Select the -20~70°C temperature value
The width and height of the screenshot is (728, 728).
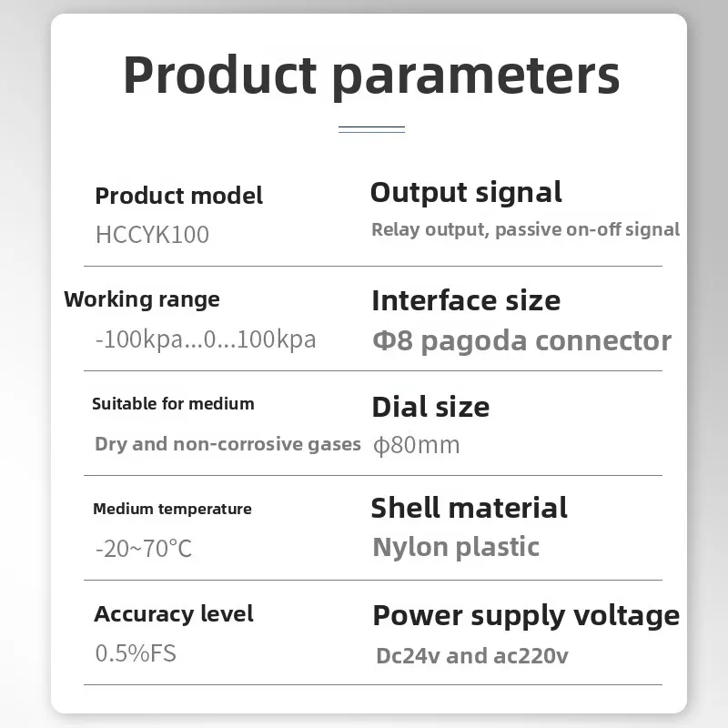[x=144, y=549]
